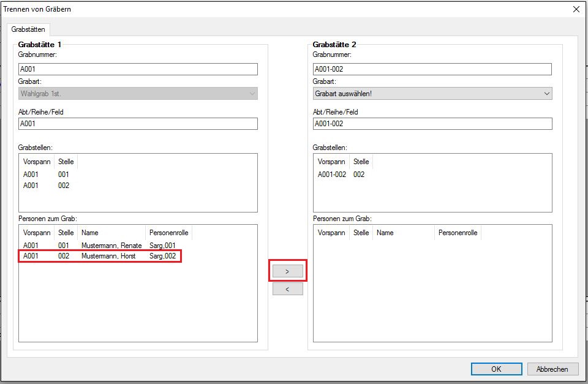Click the move right arrow button
Image resolution: width=588 pixels, height=384 pixels.
287,271
